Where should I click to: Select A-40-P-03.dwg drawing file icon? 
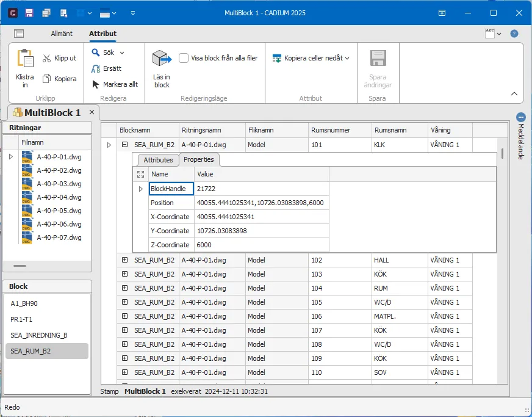pos(27,184)
